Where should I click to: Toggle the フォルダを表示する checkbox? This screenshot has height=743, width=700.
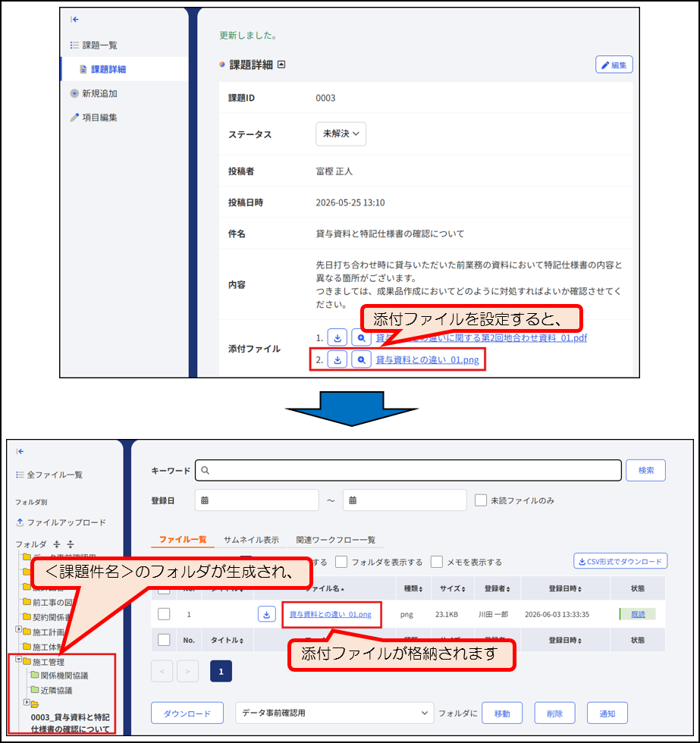click(341, 562)
